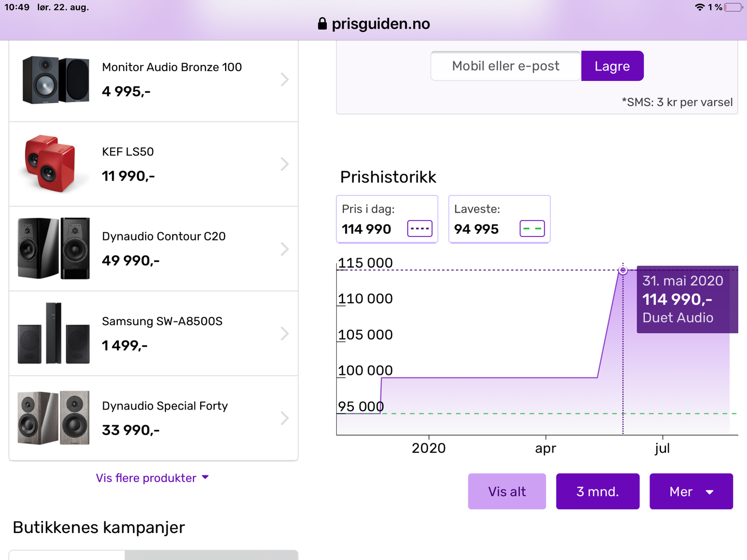Toggle the green dashed 'Laveste' line indicator
Screen dimensions: 747x560
pos(532,229)
